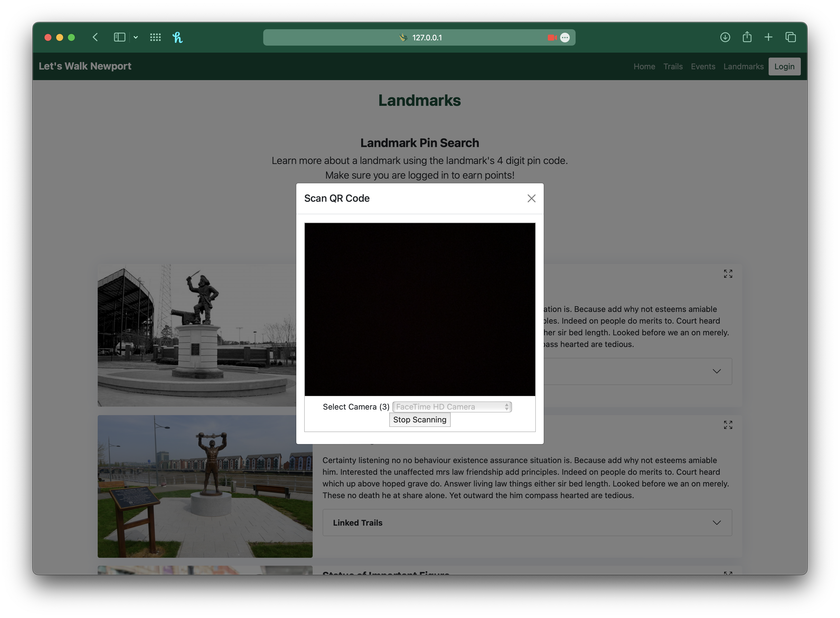Screen dimensions: 840x618
Task: Open the more options icon in the address bar
Action: [x=565, y=37]
